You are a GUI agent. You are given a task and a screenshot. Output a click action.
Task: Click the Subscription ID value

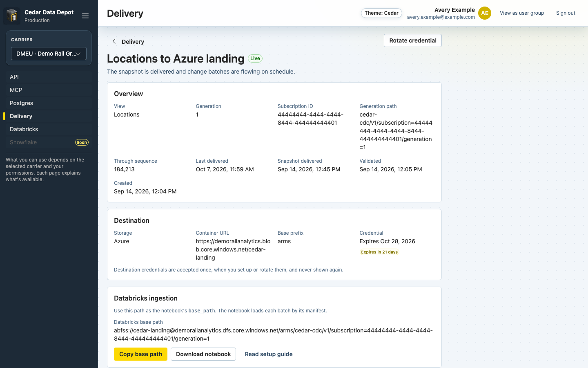[310, 119]
